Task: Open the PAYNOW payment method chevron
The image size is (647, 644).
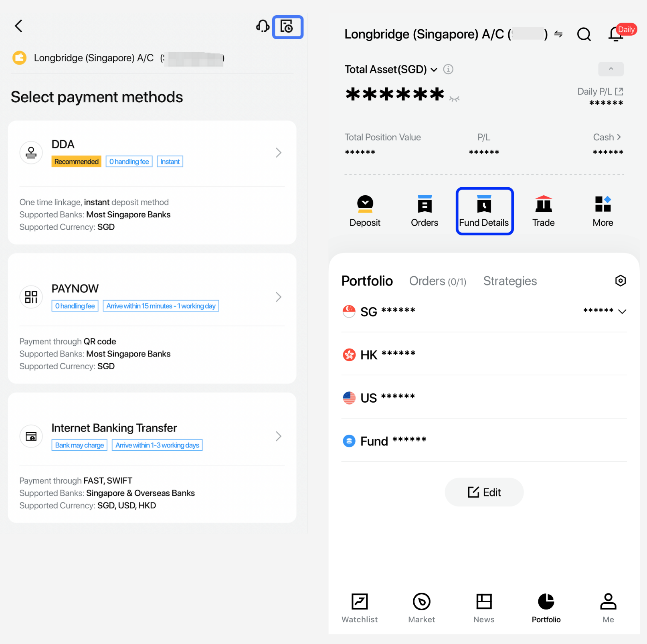Action: click(279, 297)
